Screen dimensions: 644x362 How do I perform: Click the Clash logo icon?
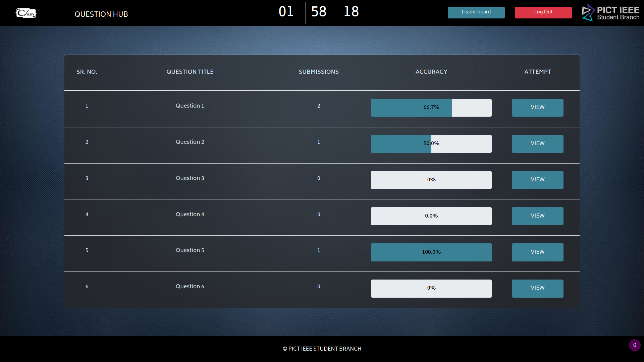26,13
